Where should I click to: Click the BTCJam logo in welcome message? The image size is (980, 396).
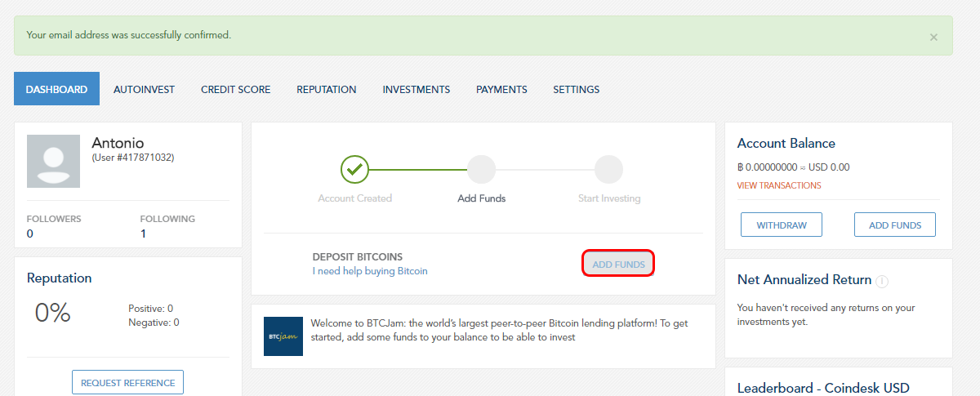point(283,336)
